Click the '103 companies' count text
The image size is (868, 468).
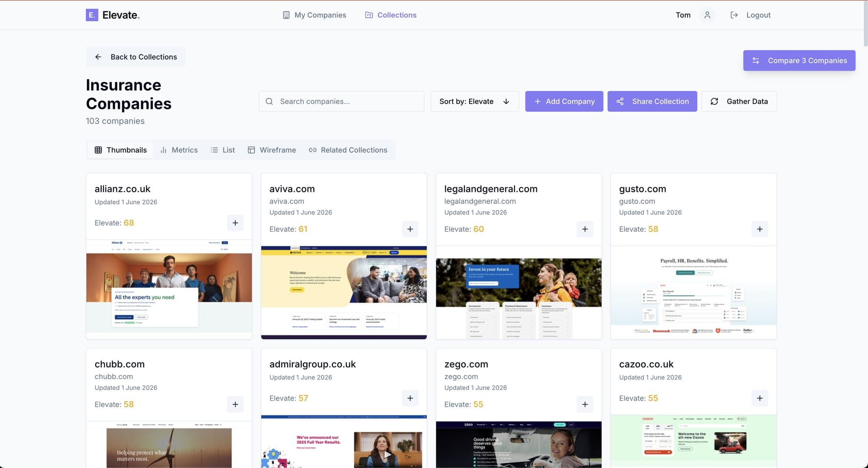(x=115, y=121)
